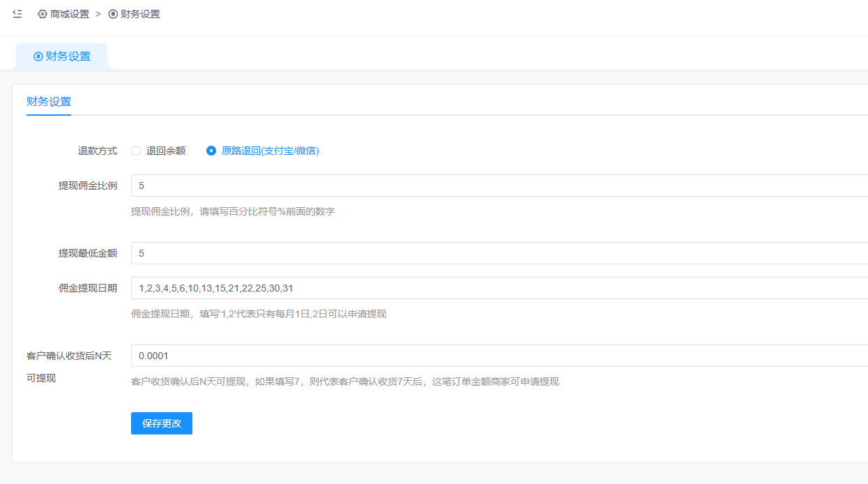Select the underlined 财务设置 section tab
The width and height of the screenshot is (868, 484).
49,102
